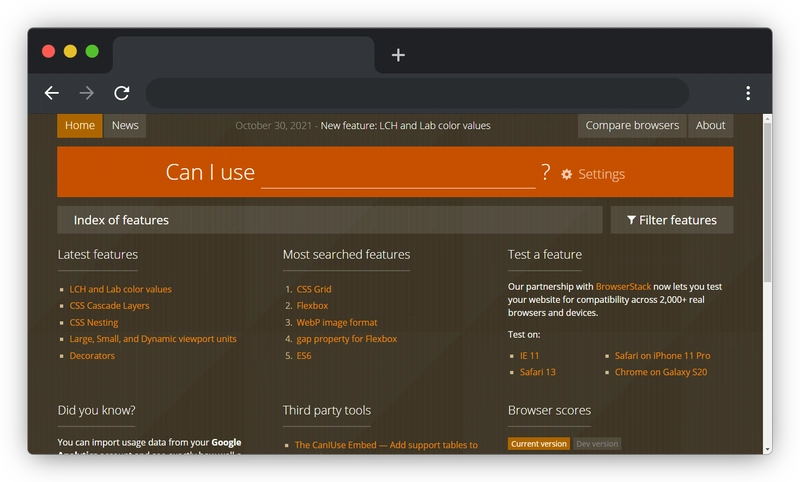This screenshot has height=482, width=800.
Task: Minimize window with yellow traffic light button
Action: (70, 52)
